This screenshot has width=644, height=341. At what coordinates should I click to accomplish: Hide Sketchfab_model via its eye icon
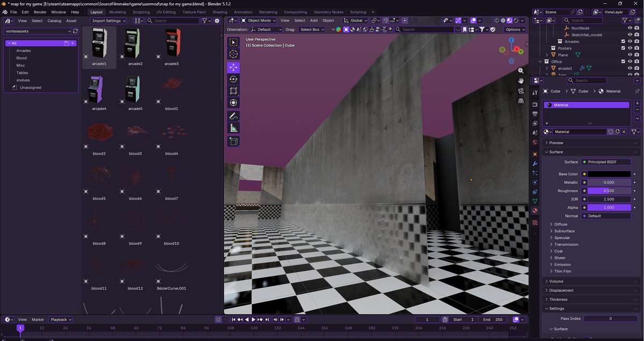pos(630,34)
